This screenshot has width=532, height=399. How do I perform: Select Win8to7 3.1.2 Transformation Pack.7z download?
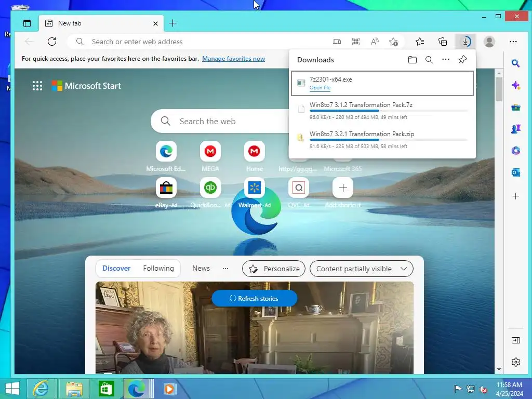point(382,111)
